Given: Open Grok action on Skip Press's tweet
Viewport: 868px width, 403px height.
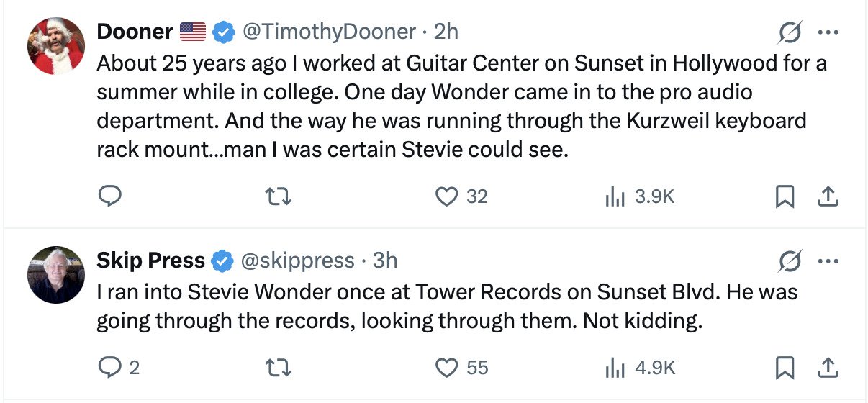Looking at the screenshot, I should 789,261.
